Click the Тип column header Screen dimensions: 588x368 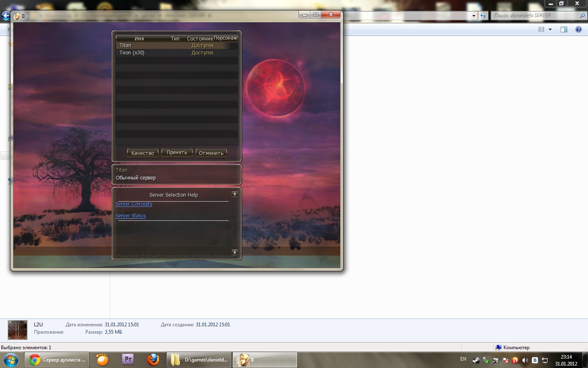[x=175, y=38]
